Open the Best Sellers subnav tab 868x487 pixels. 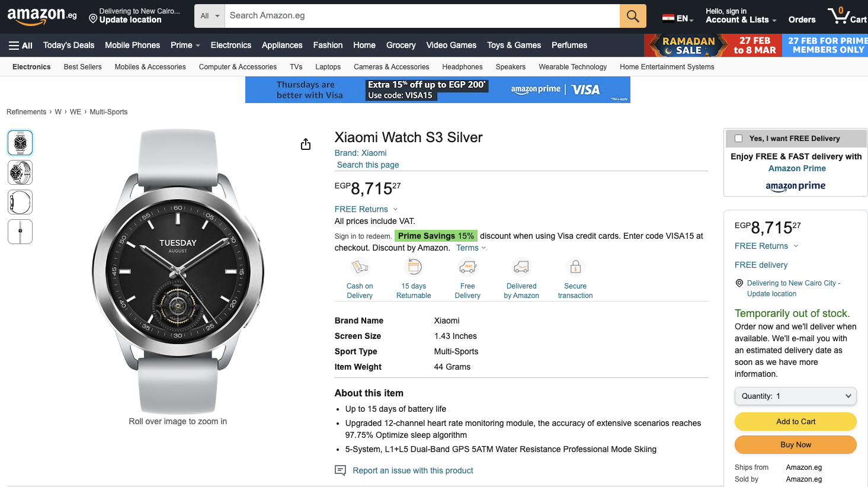point(83,67)
